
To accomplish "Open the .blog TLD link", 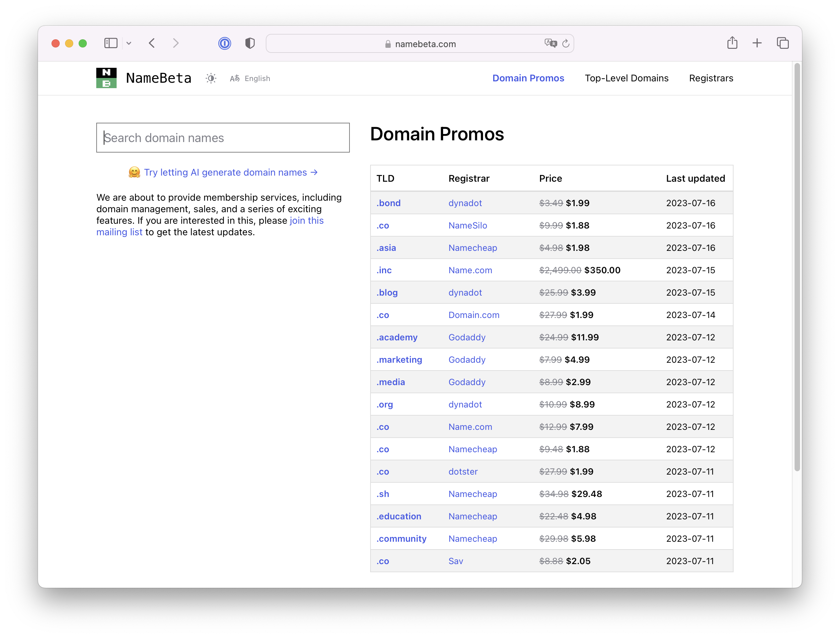I will [x=387, y=293].
